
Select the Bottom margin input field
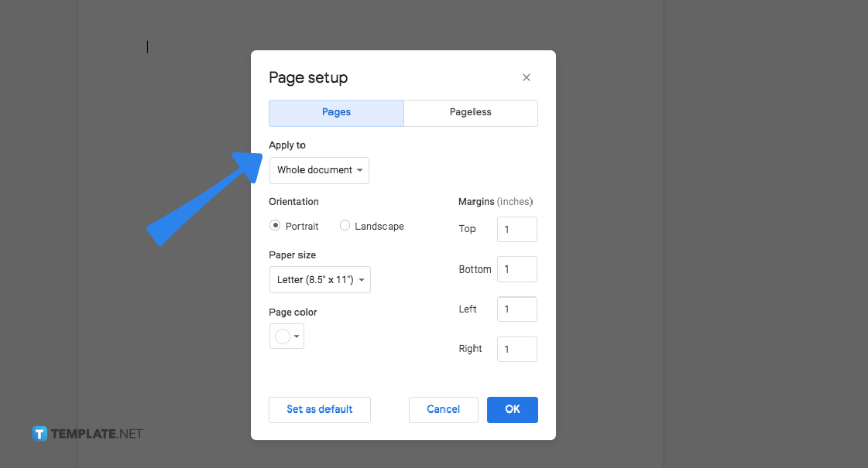pyautogui.click(x=516, y=268)
